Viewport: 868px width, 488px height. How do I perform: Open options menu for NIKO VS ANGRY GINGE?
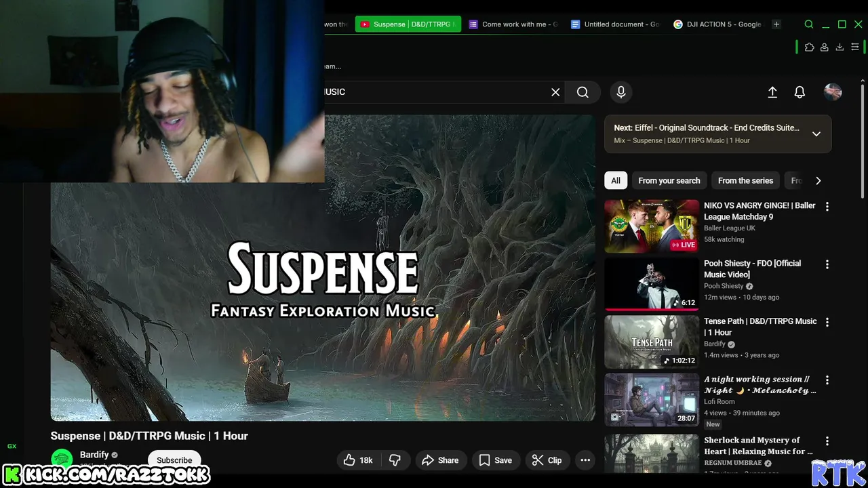coord(827,207)
